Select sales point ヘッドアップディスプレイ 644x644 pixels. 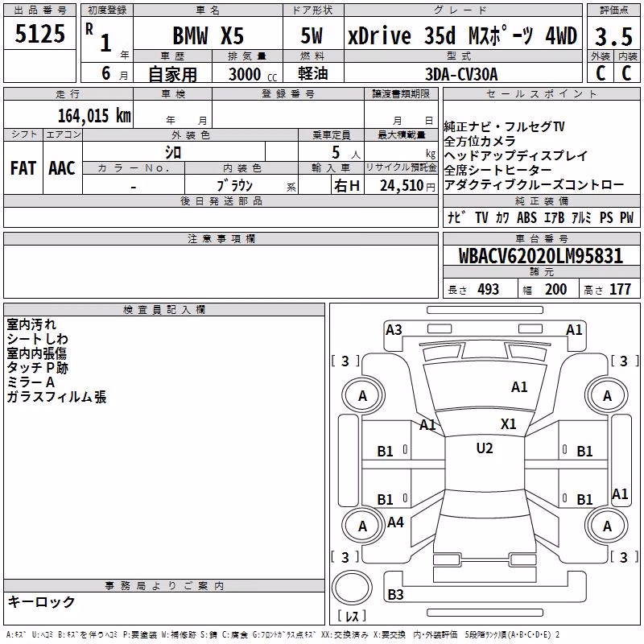pos(516,155)
